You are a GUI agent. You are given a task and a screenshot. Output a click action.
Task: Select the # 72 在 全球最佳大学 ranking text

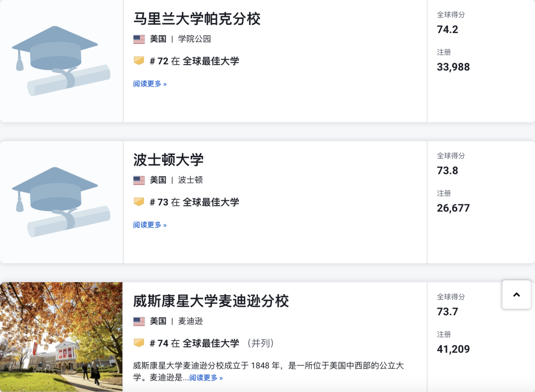pos(195,61)
